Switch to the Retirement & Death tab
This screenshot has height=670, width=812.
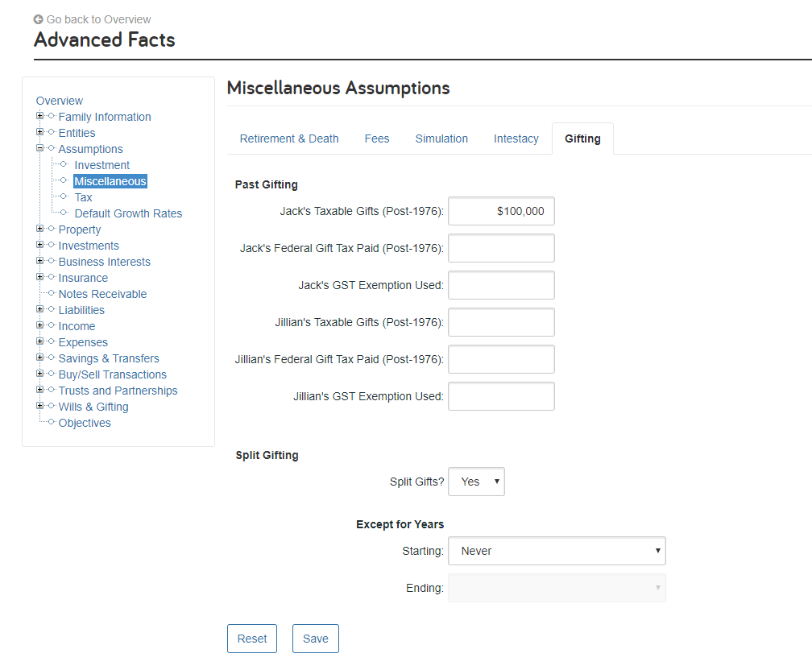click(289, 139)
